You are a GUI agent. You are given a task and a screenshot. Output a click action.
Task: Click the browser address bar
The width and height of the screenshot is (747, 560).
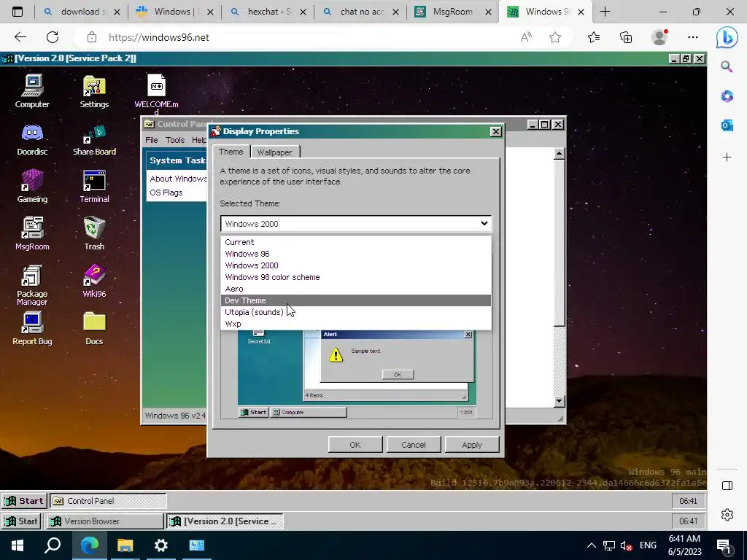pos(305,37)
